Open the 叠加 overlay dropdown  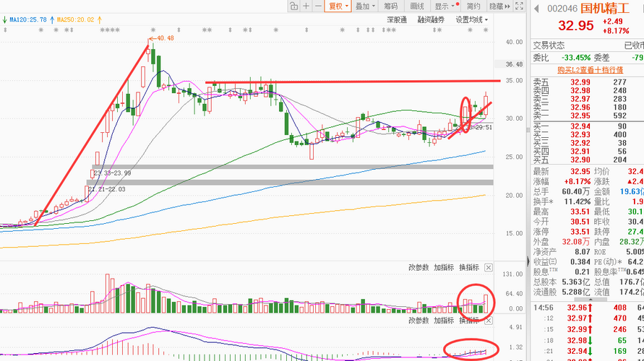(x=365, y=6)
